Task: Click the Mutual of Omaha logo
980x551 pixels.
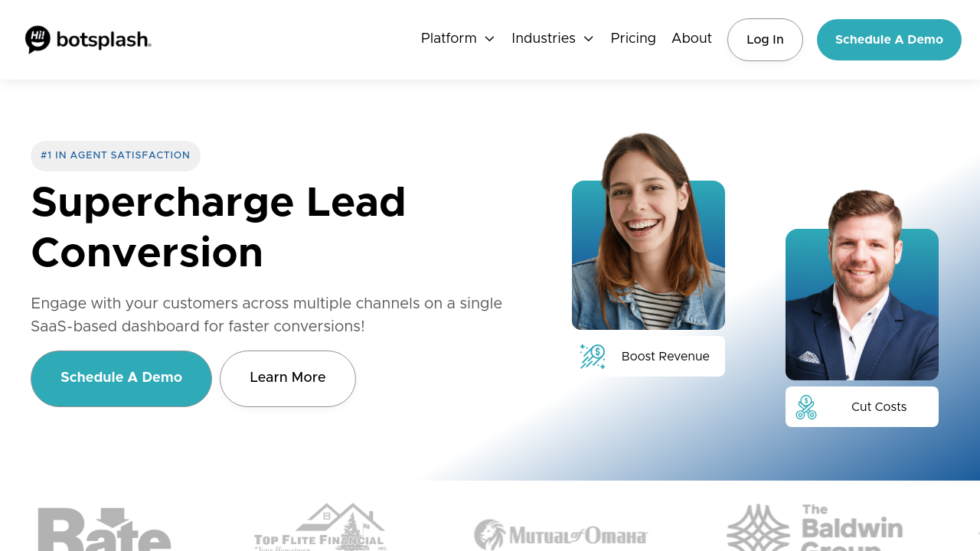Action: point(560,534)
